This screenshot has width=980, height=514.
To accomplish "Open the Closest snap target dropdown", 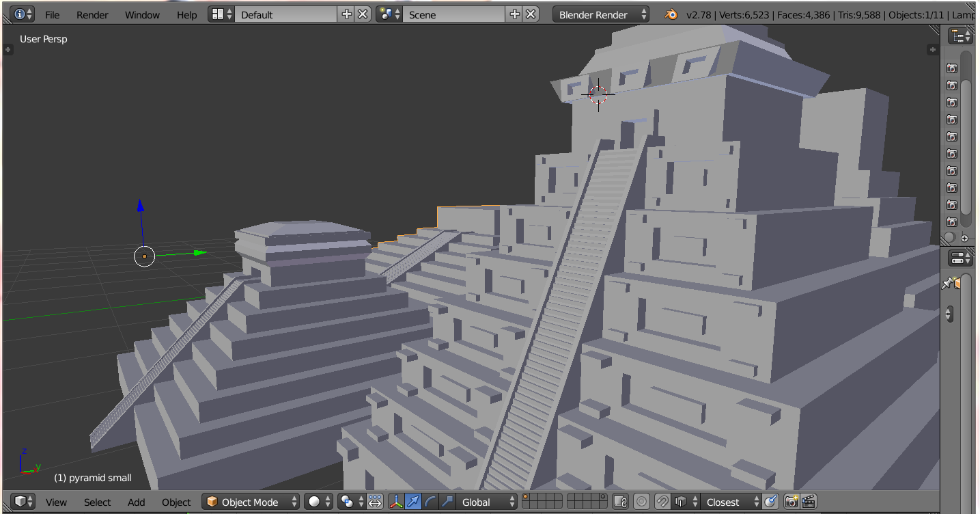I will pos(731,502).
